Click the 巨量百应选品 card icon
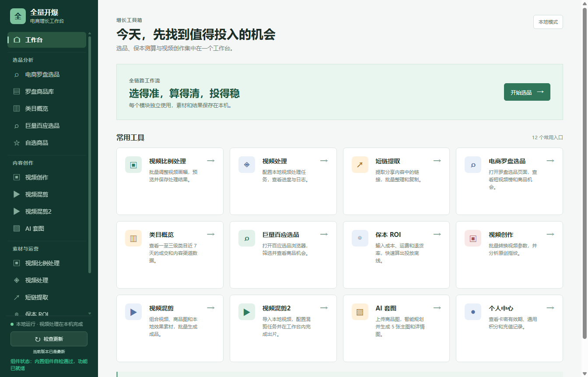The width and height of the screenshot is (588, 377). click(x=247, y=238)
